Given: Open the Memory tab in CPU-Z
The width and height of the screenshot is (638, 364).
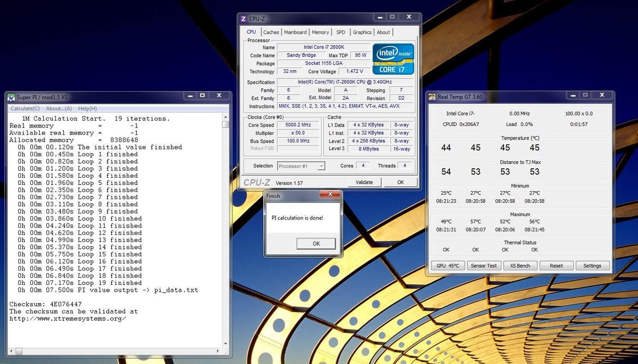Looking at the screenshot, I should tap(320, 32).
